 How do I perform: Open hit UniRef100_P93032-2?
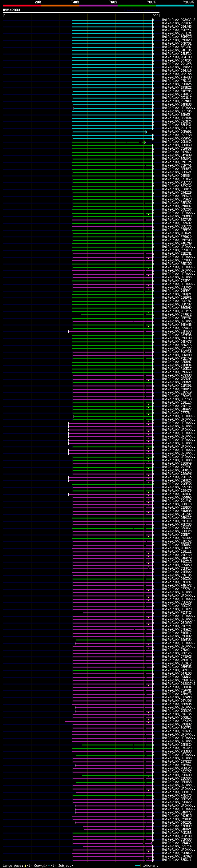[179, 20]
